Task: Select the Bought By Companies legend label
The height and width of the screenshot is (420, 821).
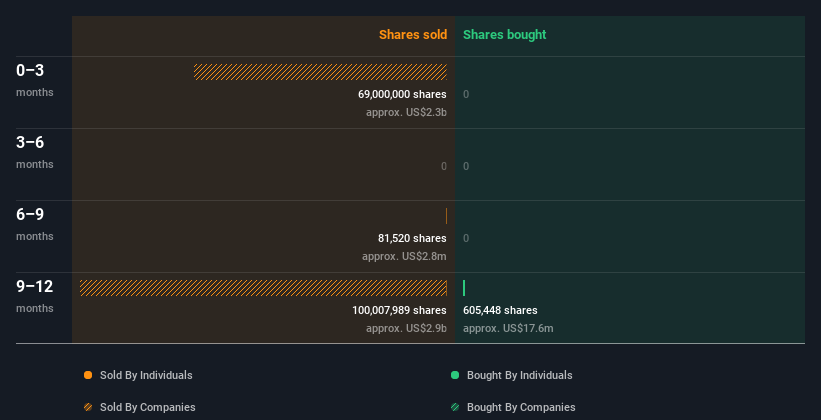Action: [x=521, y=407]
